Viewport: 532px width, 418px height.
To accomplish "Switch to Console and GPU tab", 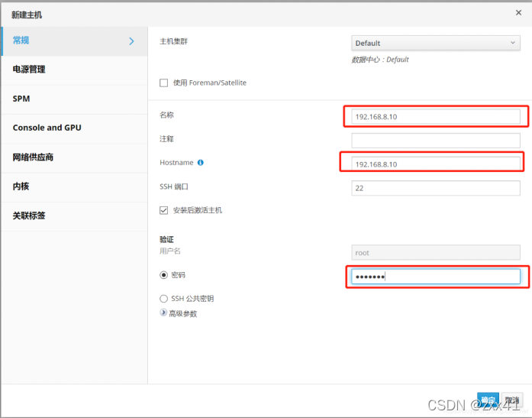I will pos(75,128).
